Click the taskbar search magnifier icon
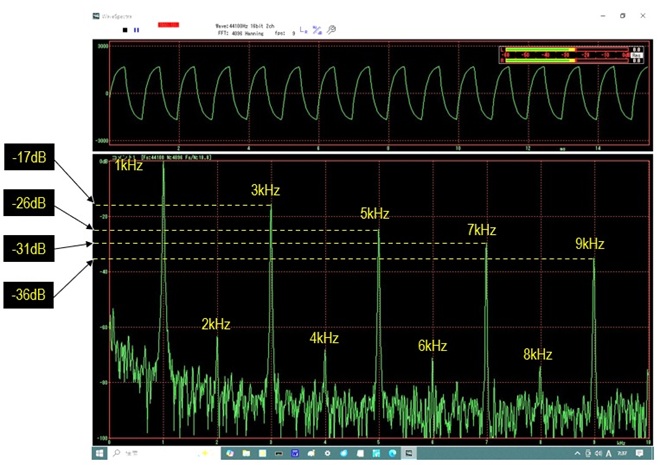Image resolution: width=660 pixels, height=465 pixels. [117, 454]
